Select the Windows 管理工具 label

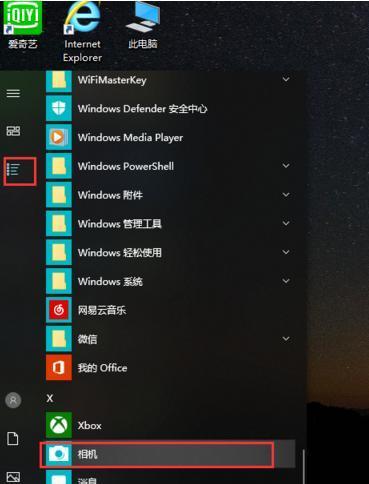pyautogui.click(x=120, y=224)
